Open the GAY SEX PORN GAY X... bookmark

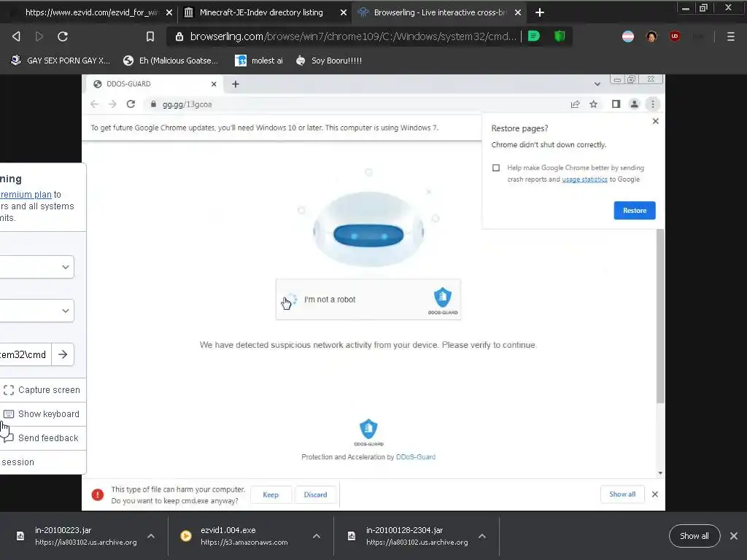[61, 61]
